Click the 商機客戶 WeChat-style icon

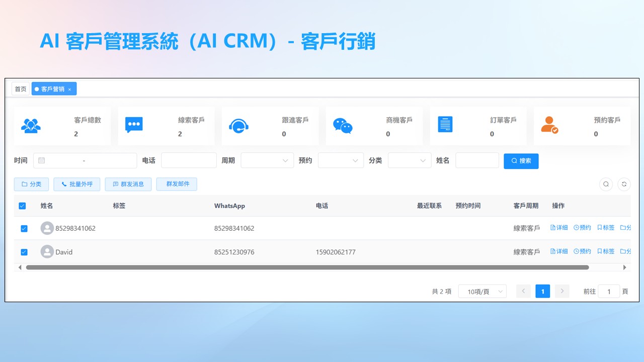pos(343,126)
